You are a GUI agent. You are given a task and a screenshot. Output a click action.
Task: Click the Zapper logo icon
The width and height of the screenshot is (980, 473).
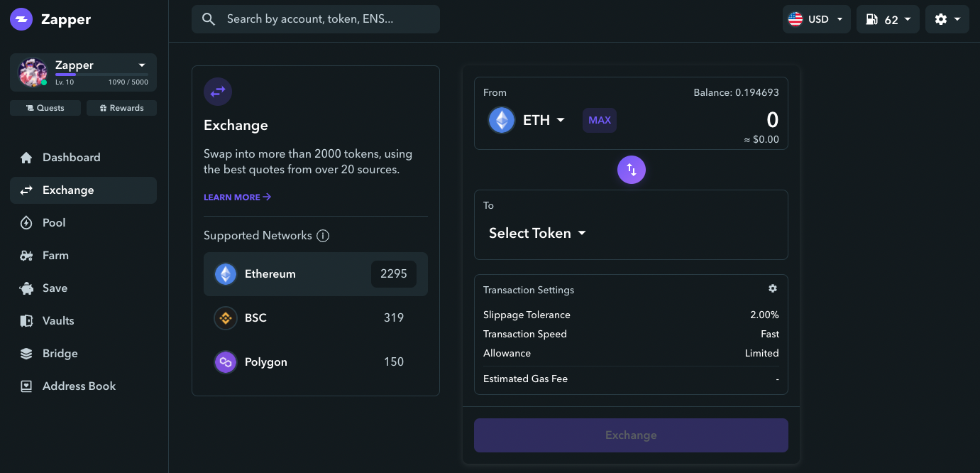click(21, 19)
